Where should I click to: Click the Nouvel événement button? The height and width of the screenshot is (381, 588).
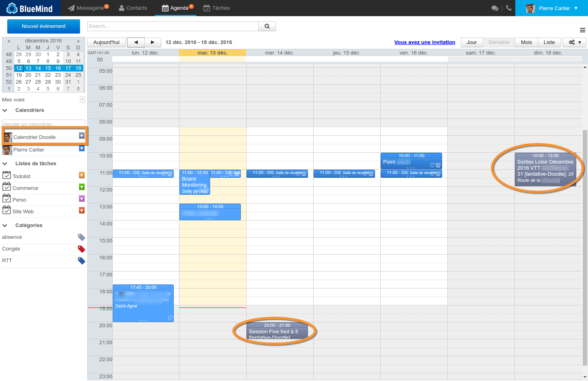[44, 26]
